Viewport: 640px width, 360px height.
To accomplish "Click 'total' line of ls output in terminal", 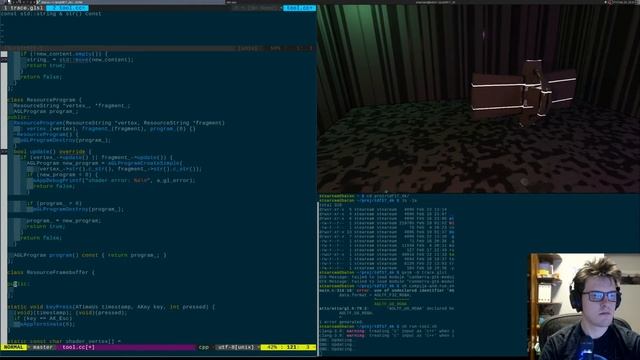I will pyautogui.click(x=330, y=205).
